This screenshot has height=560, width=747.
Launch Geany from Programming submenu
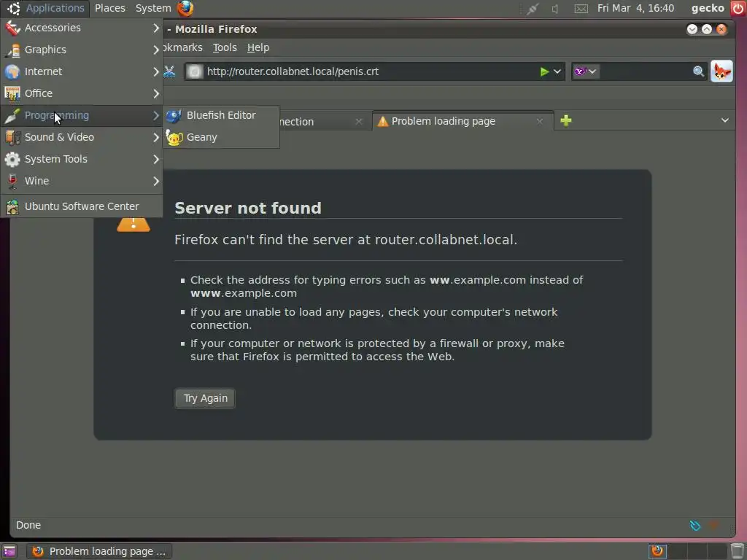(x=221, y=137)
